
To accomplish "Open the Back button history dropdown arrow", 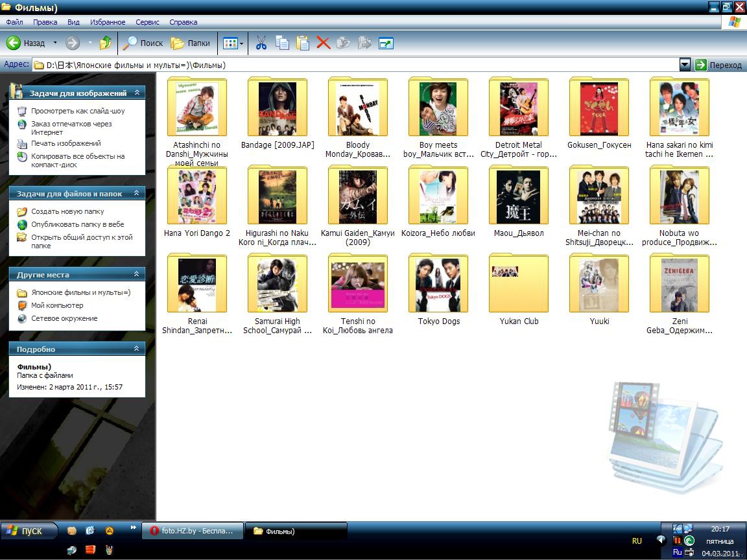I will [55, 43].
